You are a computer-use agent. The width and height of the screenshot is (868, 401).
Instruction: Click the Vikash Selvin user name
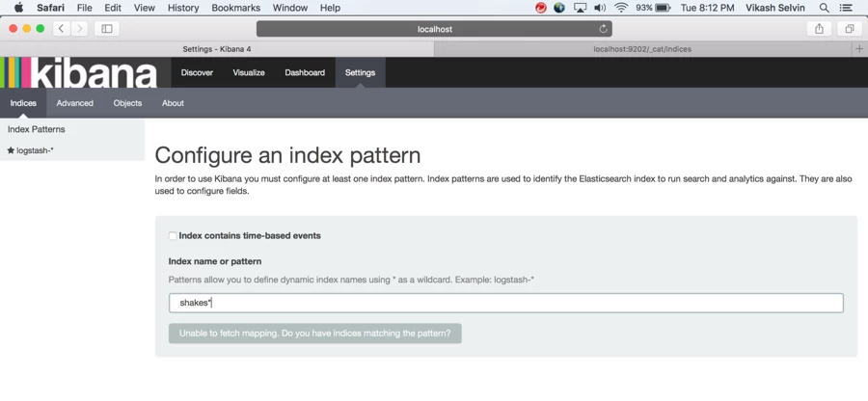coord(773,8)
